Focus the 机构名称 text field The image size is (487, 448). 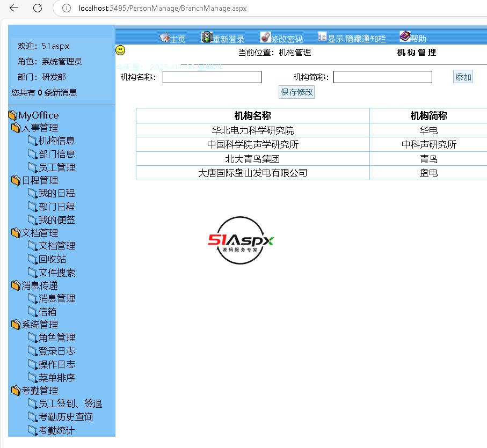click(x=212, y=77)
